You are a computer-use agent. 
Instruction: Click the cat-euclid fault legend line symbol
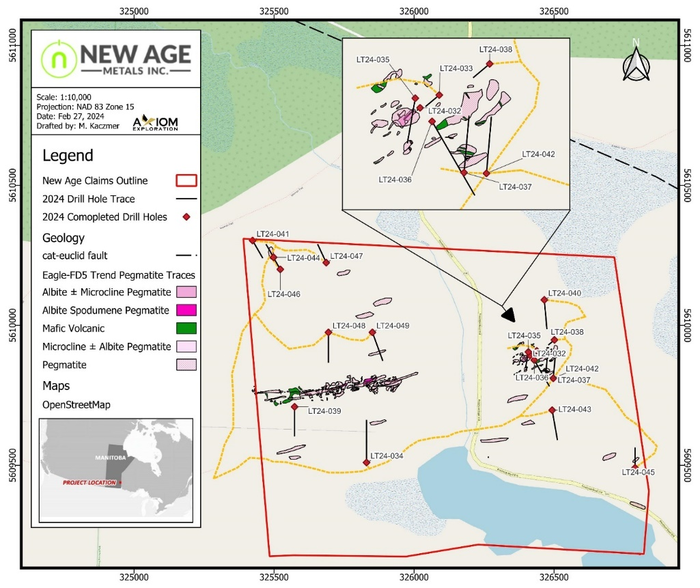pyautogui.click(x=186, y=255)
